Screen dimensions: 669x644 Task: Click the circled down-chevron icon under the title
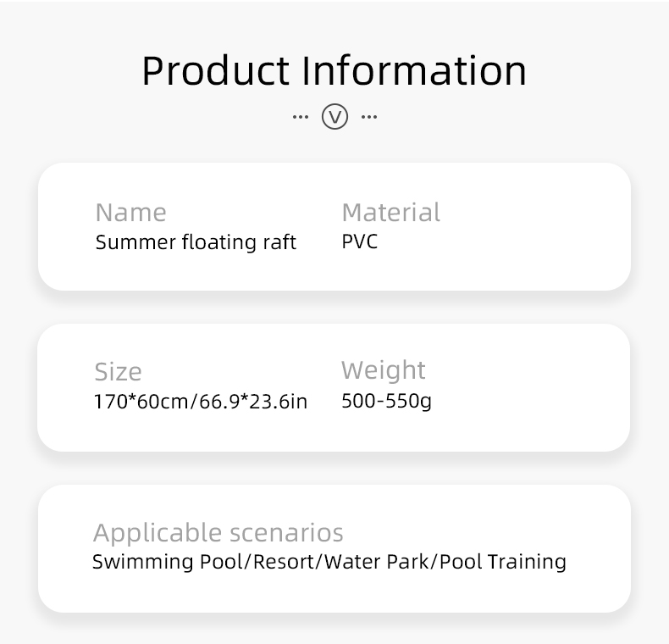(334, 116)
